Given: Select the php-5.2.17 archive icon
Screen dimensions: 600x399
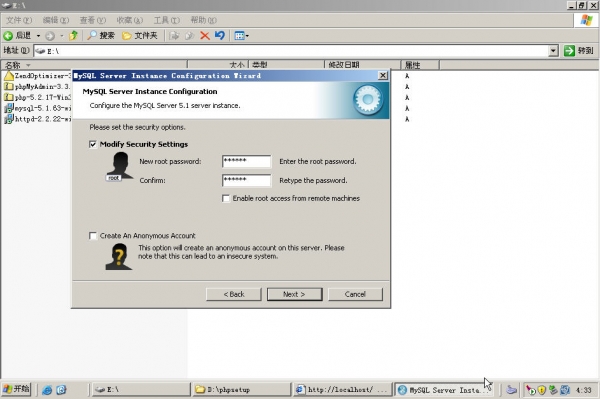Looking at the screenshot, I should 9,97.
